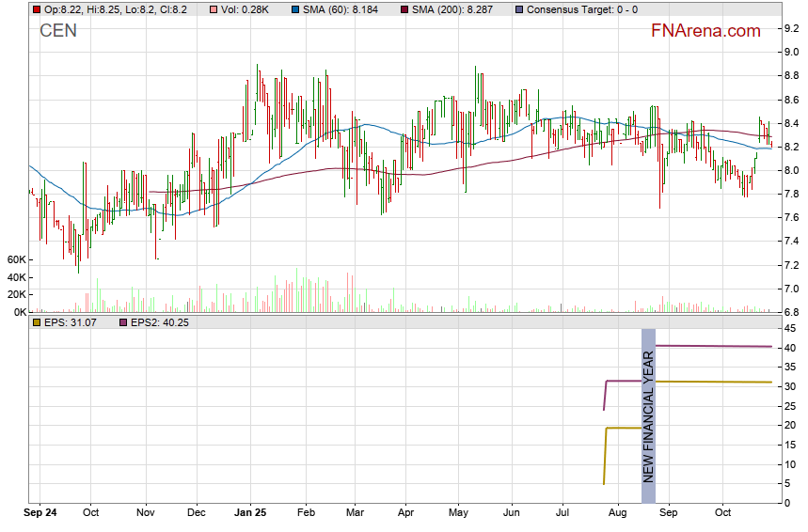The height and width of the screenshot is (532, 808).
Task: Click the Sep 24 date axis label
Action: (x=40, y=513)
